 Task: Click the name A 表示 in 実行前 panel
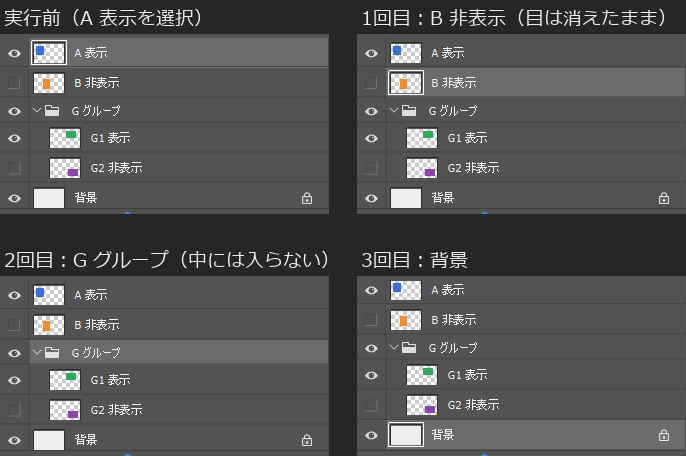pos(91,53)
